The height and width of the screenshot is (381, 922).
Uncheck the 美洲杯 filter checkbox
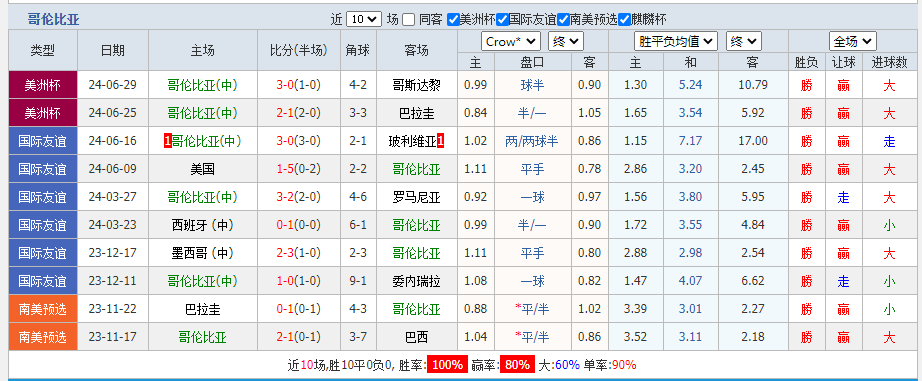coord(452,19)
